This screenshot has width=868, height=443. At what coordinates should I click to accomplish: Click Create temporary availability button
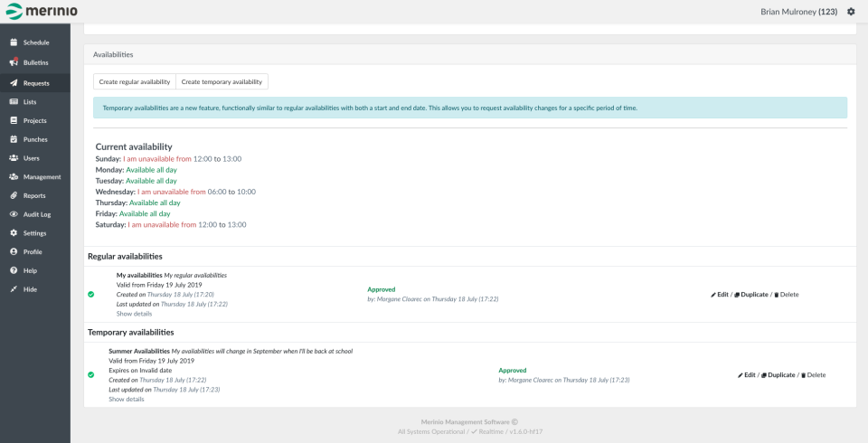pos(222,81)
